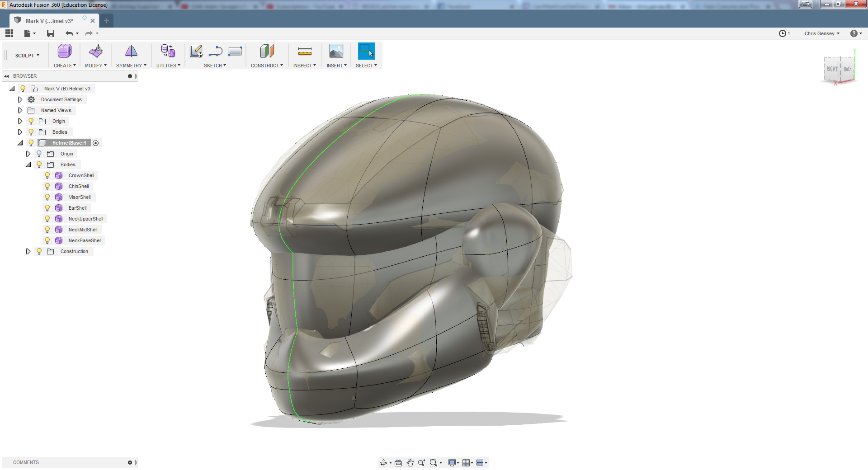Open the SKETCH menu

coord(215,66)
